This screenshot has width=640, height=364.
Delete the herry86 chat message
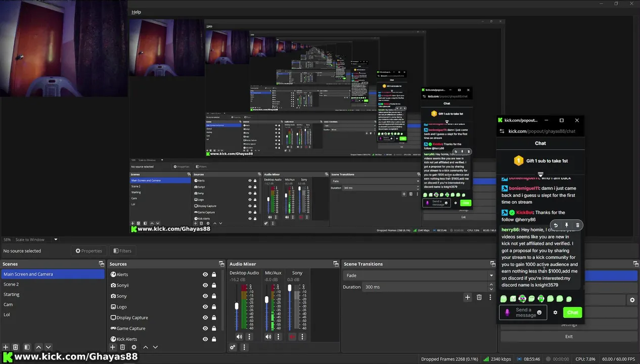pos(578,225)
